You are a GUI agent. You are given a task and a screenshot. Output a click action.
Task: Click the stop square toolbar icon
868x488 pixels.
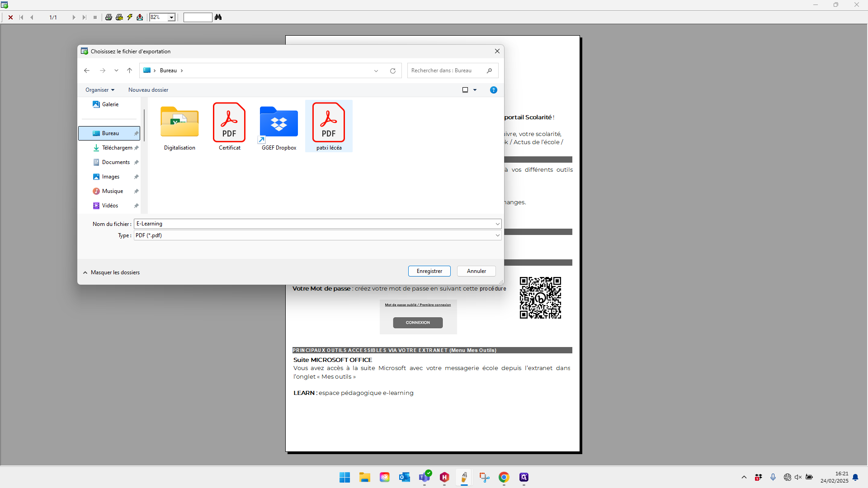(95, 17)
